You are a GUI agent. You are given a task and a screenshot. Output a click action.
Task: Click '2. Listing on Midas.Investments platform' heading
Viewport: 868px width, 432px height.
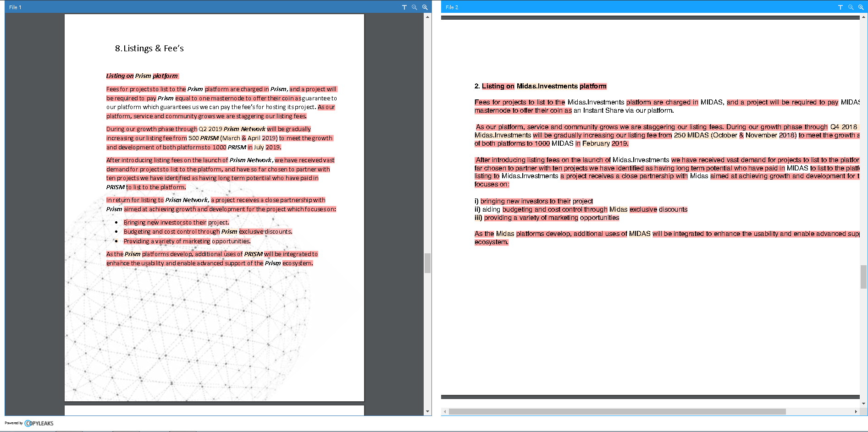pyautogui.click(x=541, y=86)
